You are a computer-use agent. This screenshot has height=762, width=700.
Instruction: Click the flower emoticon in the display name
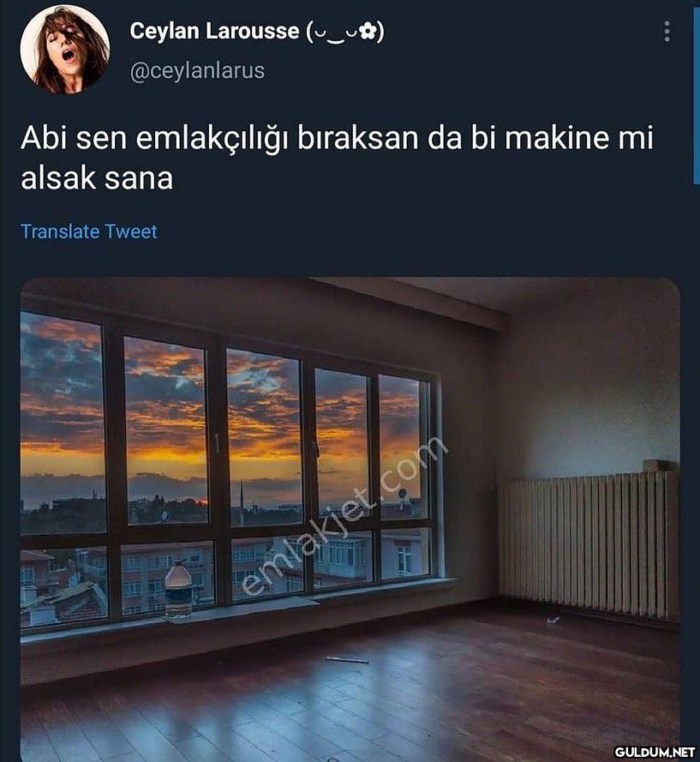370,32
